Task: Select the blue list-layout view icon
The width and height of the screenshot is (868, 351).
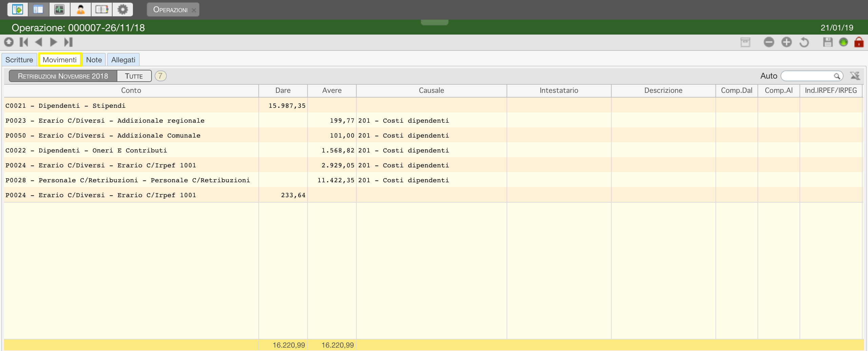Action: tap(38, 9)
